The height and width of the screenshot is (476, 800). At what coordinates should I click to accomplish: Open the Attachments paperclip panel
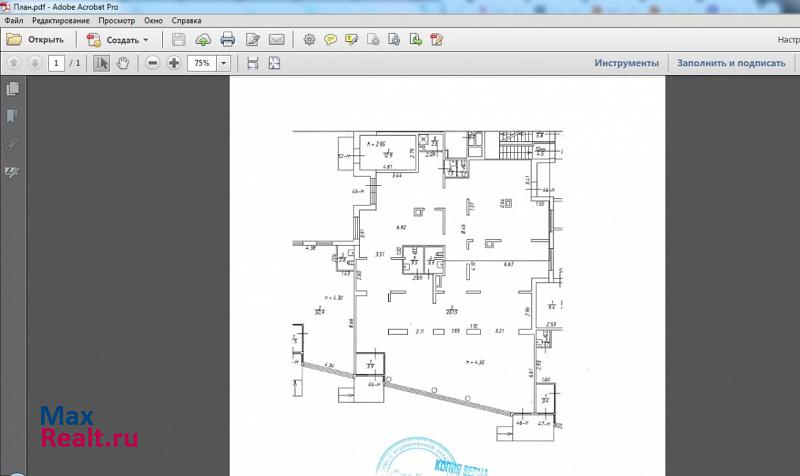tap(13, 144)
